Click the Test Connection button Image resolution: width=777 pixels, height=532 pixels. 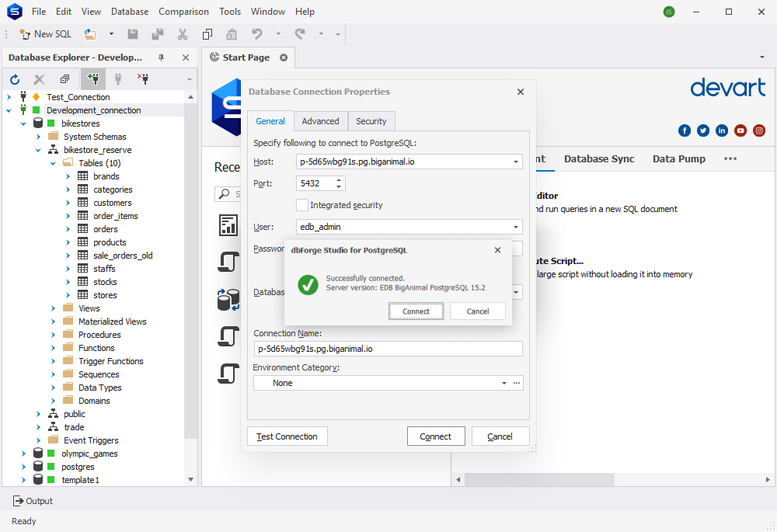(x=287, y=436)
